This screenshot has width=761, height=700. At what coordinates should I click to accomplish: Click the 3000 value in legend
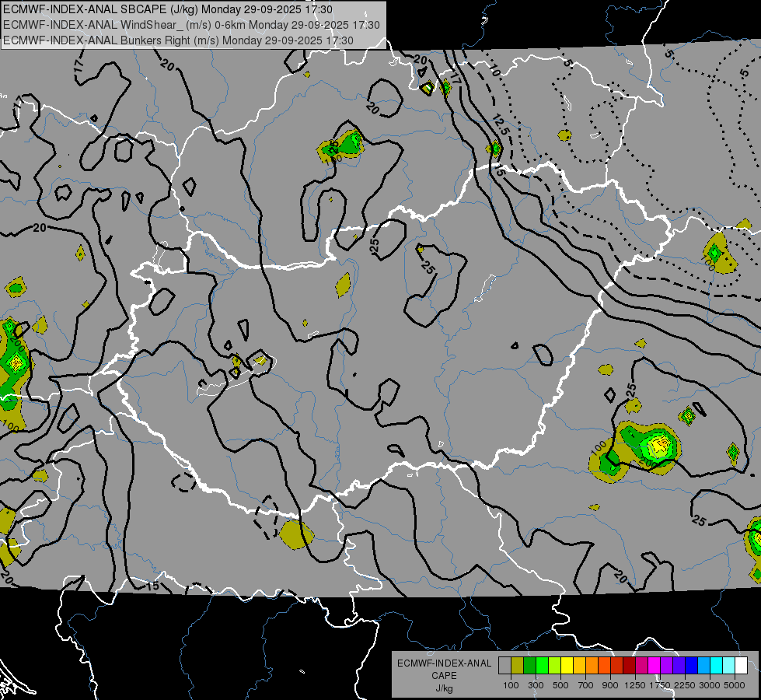tap(710, 685)
